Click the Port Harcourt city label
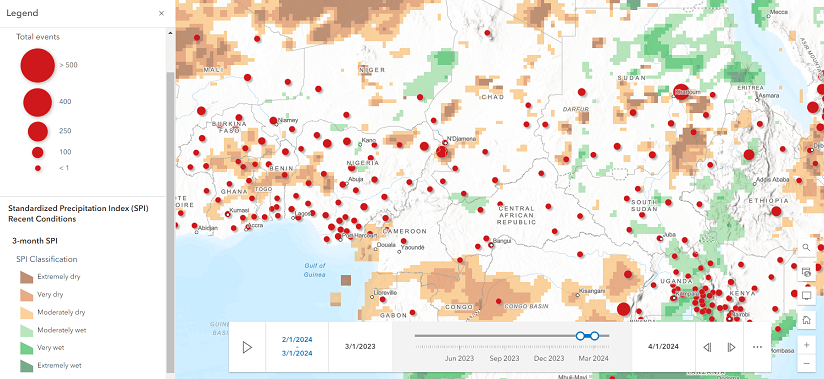The image size is (824, 379). [359, 235]
